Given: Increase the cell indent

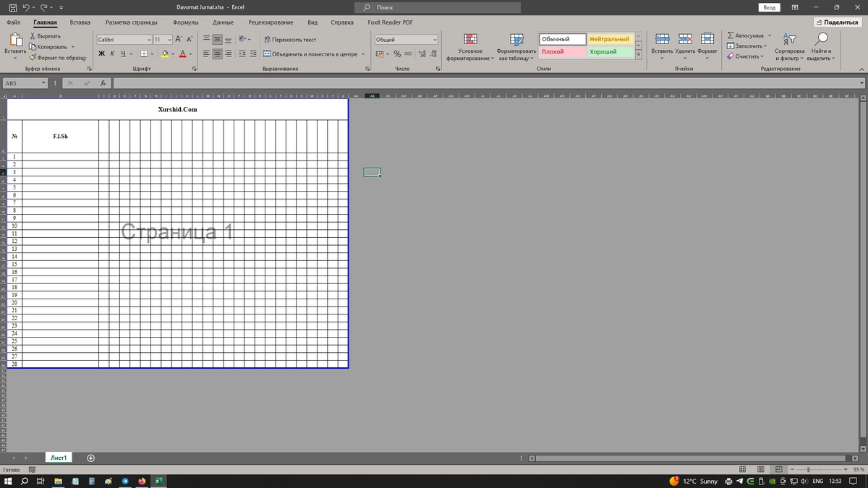Looking at the screenshot, I should point(253,53).
